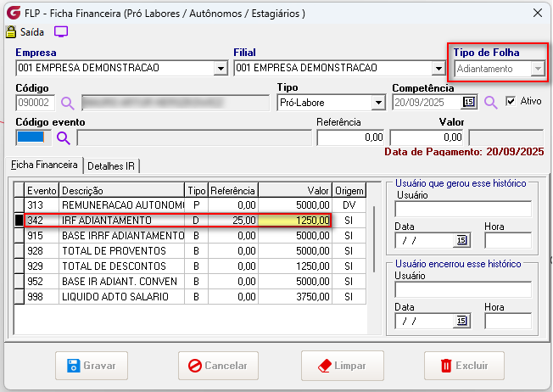
Task: Click the Saída padlock icon
Action: (x=11, y=32)
